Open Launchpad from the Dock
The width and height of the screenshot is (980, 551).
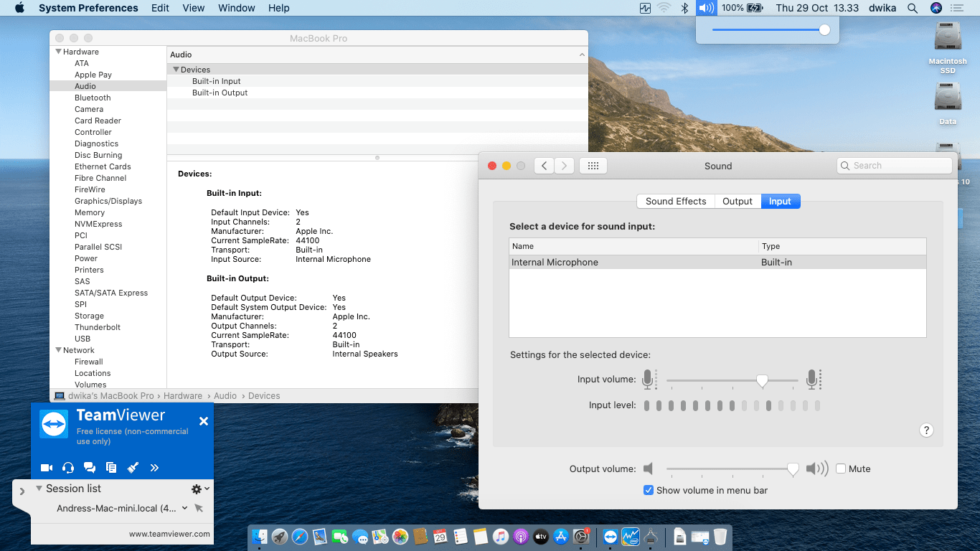(280, 536)
